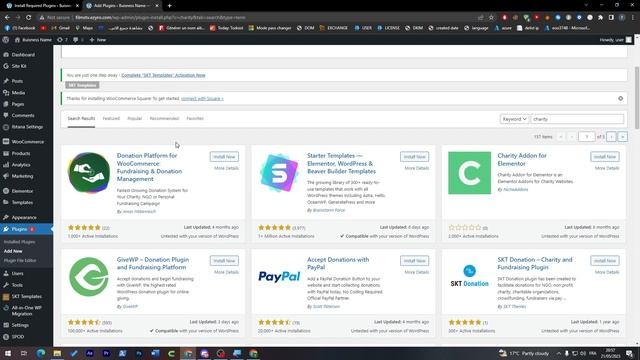Switch to the Recommended tab
The height and width of the screenshot is (360, 640).
[164, 118]
